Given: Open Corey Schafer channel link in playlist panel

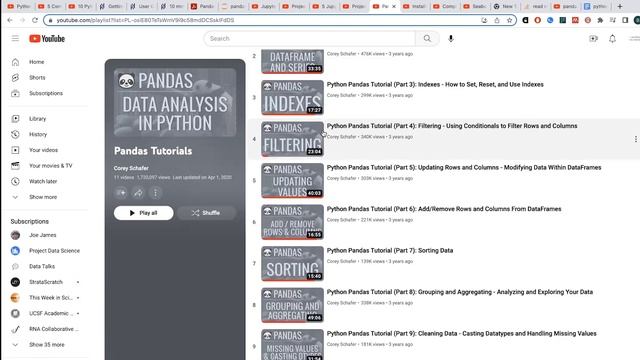Looking at the screenshot, I should click(x=131, y=168).
